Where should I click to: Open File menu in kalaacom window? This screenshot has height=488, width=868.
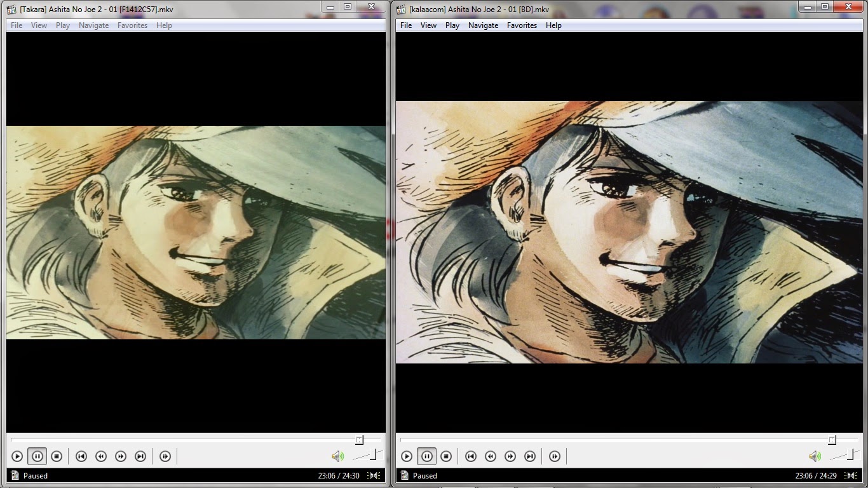406,25
